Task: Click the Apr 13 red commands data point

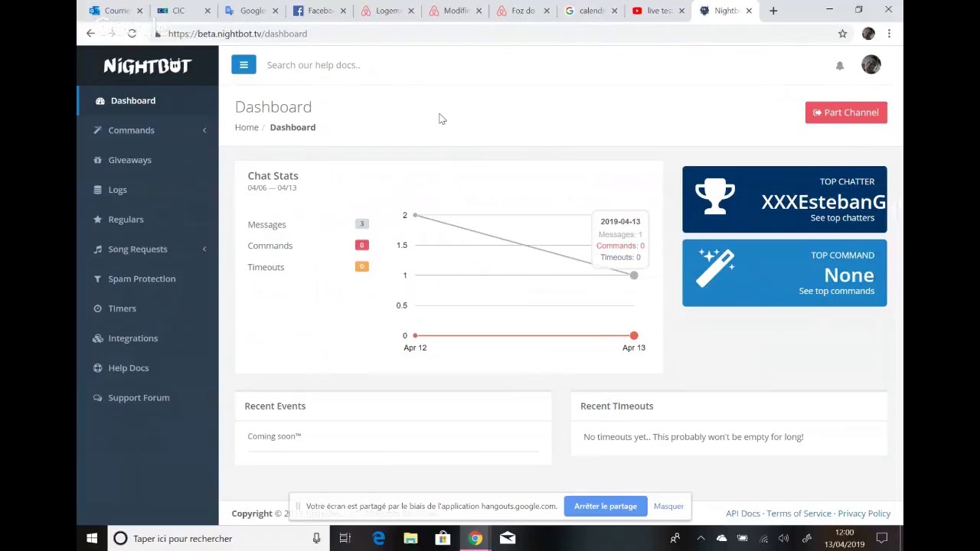Action: click(634, 336)
